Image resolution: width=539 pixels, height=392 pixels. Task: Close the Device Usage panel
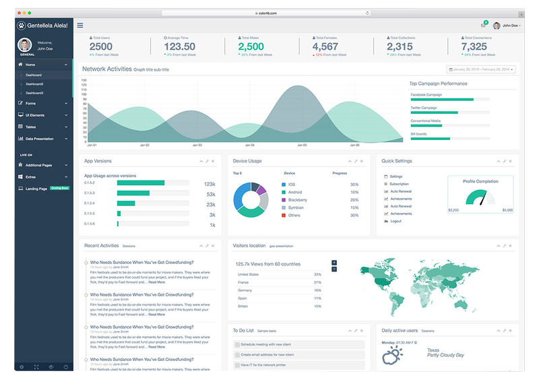click(x=362, y=161)
